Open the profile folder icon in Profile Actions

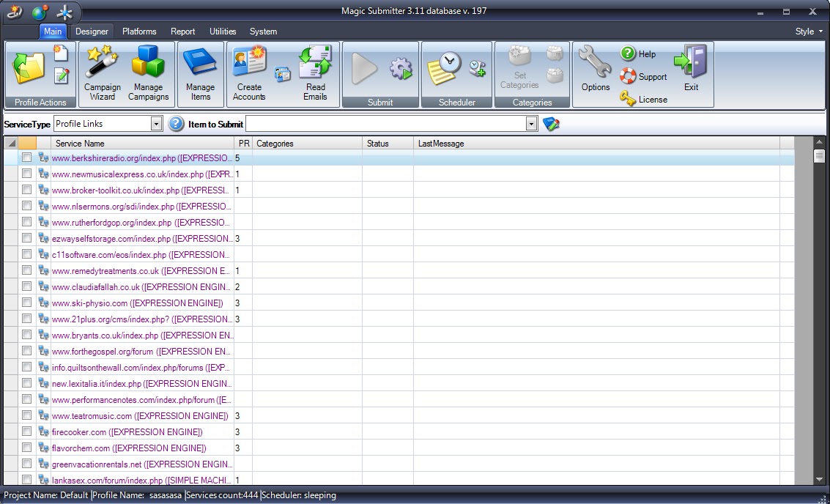tap(29, 69)
